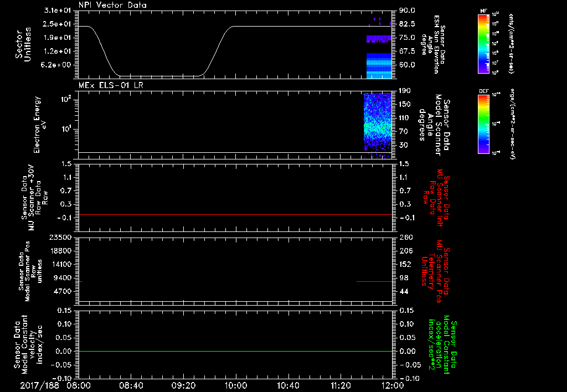Click the '260' telemetry position tick

tap(406, 237)
